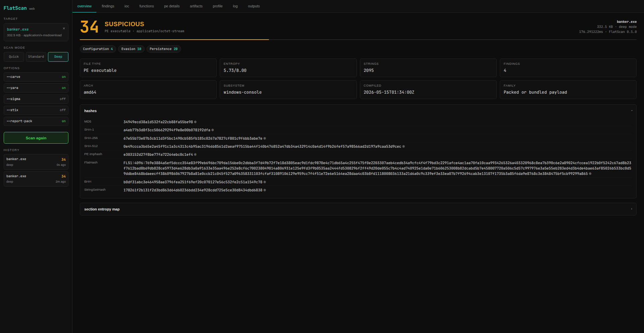Select Deep scan mode
644x333 pixels.
click(x=58, y=57)
